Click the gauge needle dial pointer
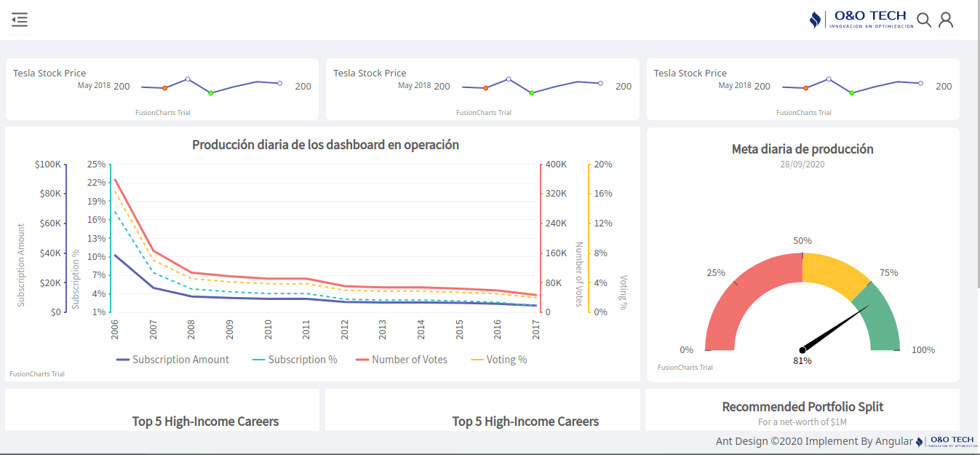This screenshot has height=455, width=980. (835, 328)
